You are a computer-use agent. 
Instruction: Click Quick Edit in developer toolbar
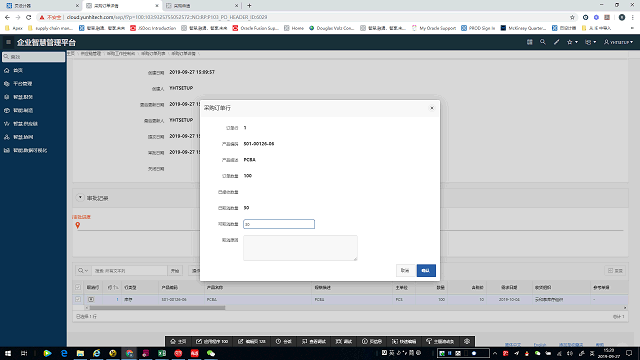coord(404,341)
